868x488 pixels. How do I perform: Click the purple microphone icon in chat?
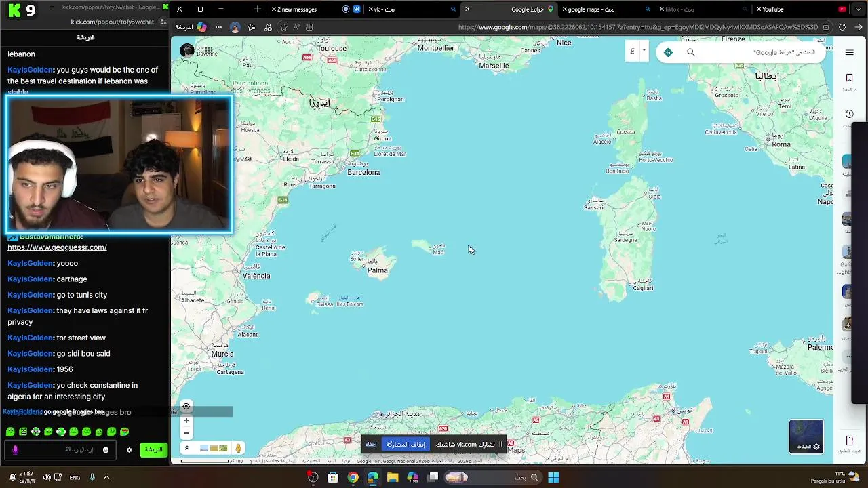[16, 450]
